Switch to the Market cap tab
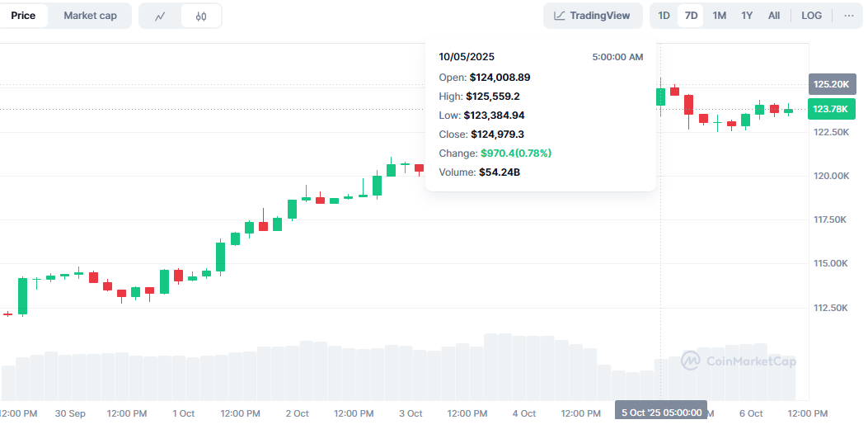 pyautogui.click(x=90, y=16)
